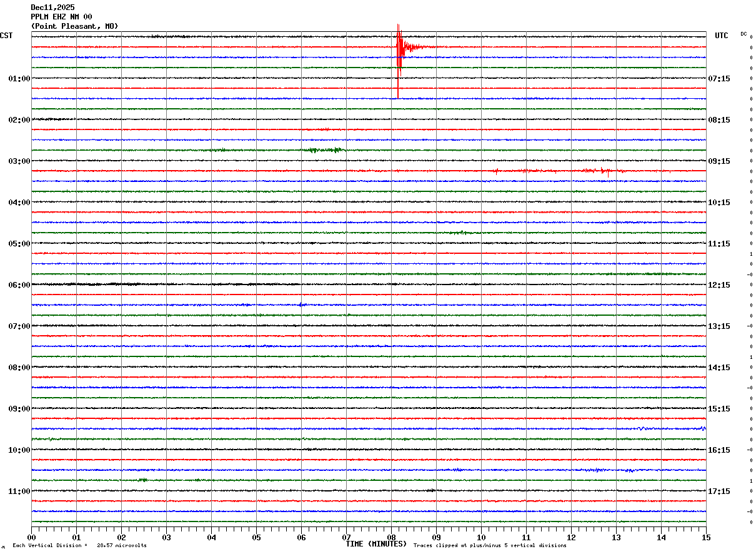This screenshot has width=756, height=554.
Task: Click the Each Vertical Division microvolts note
Action: (79, 546)
